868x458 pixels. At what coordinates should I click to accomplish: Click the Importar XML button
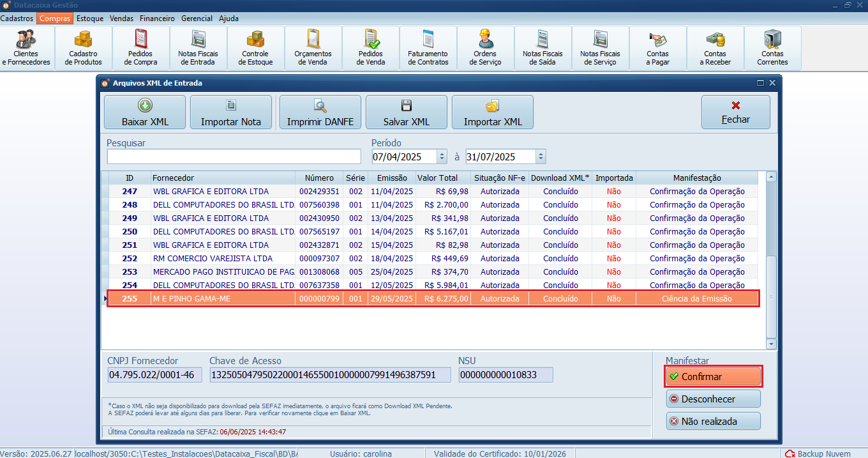[493, 112]
